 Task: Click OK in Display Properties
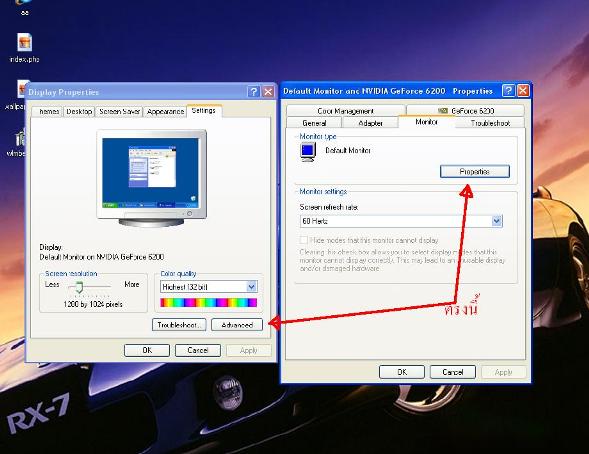coord(147,350)
